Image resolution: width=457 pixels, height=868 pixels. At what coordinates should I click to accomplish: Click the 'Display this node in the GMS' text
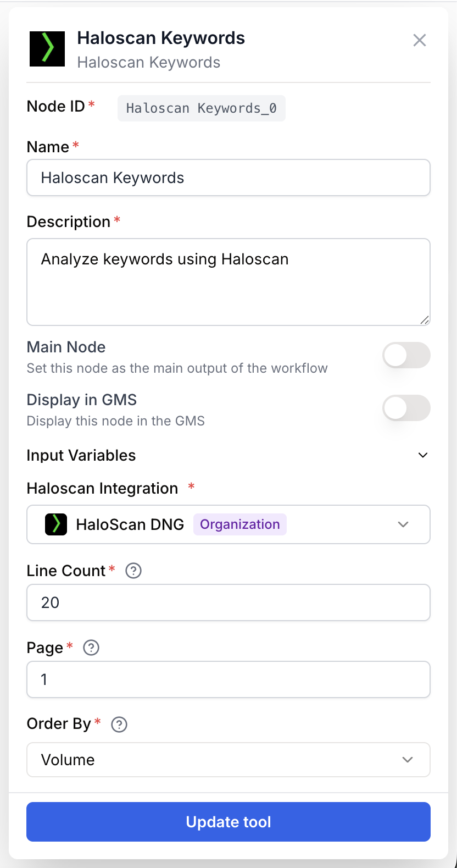(116, 421)
